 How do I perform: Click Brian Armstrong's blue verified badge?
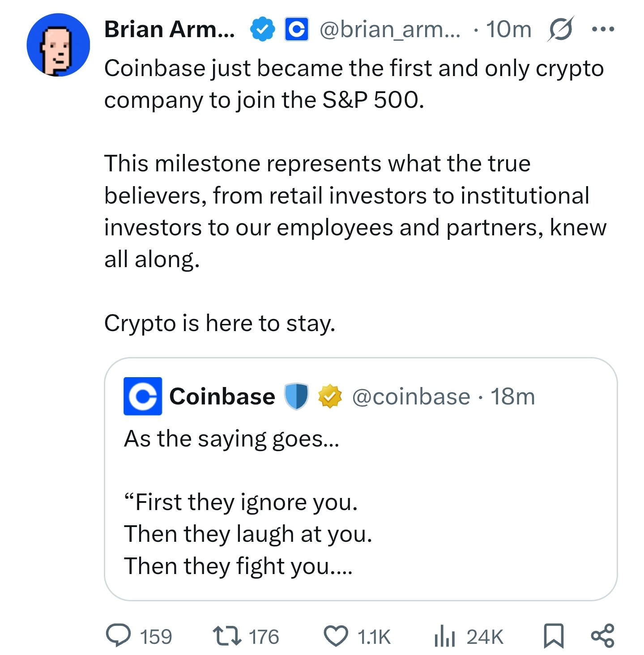[x=263, y=30]
